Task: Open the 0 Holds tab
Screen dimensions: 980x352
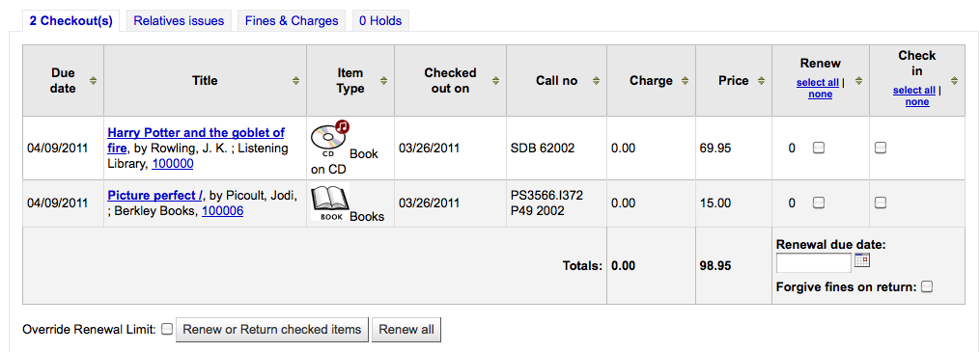Action: [x=380, y=20]
